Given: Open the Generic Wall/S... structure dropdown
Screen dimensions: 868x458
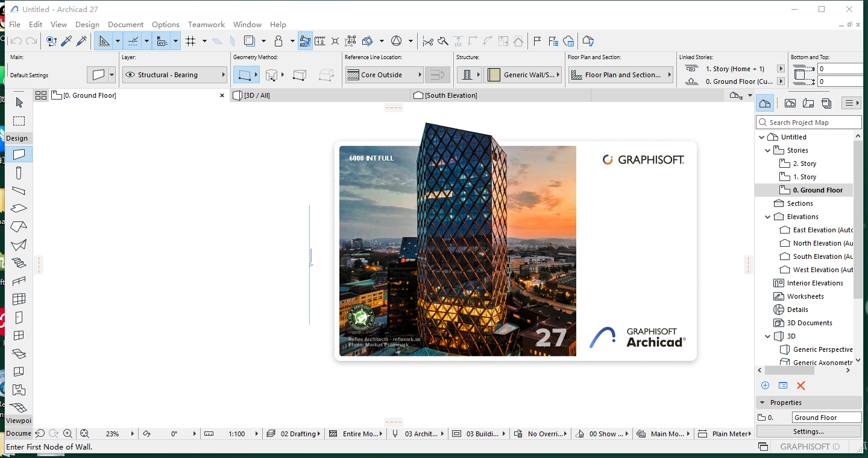Looking at the screenshot, I should (523, 75).
